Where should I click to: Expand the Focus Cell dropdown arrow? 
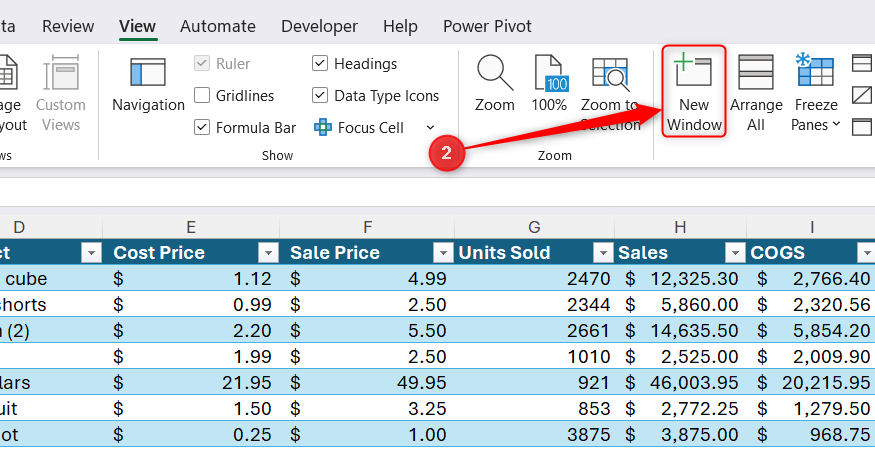(430, 128)
